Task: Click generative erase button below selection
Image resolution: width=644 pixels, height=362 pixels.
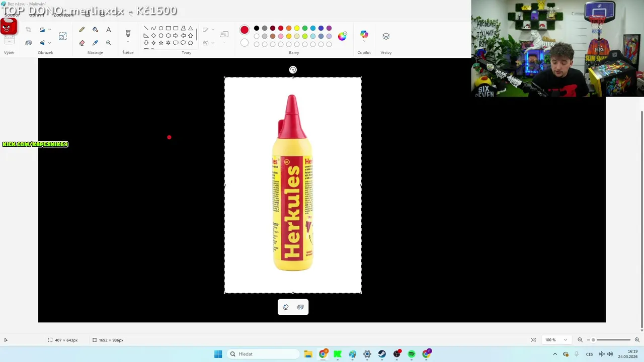Action: click(286, 307)
